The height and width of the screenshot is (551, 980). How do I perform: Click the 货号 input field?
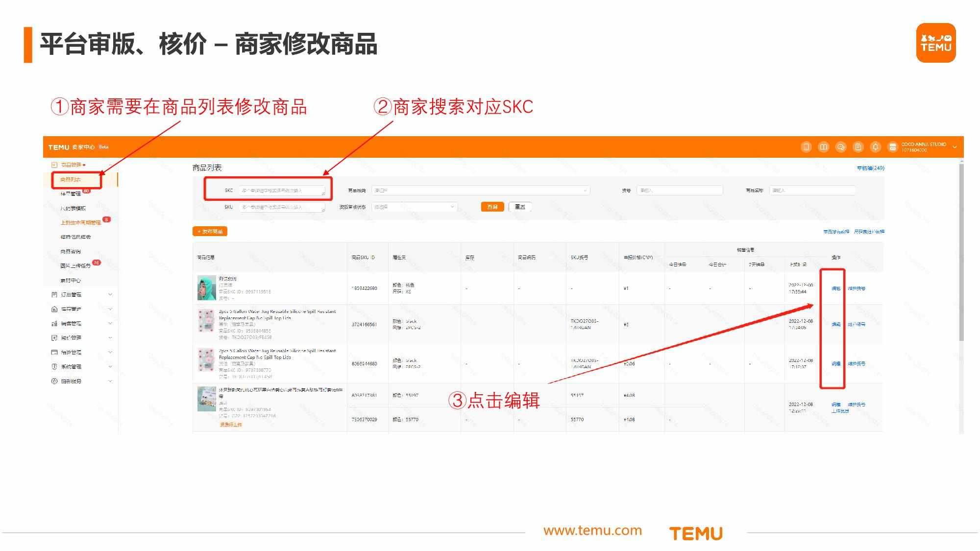pos(680,190)
